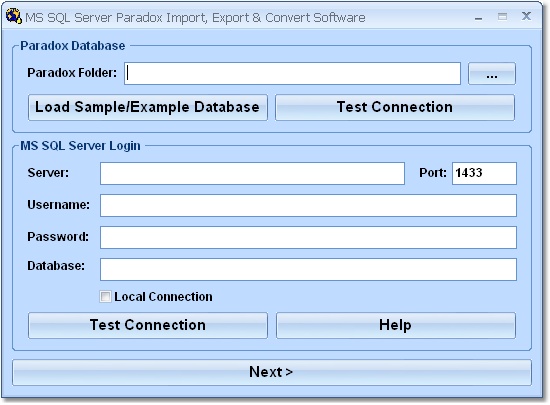Click the Port field showing 1433
550x405 pixels.
point(484,173)
